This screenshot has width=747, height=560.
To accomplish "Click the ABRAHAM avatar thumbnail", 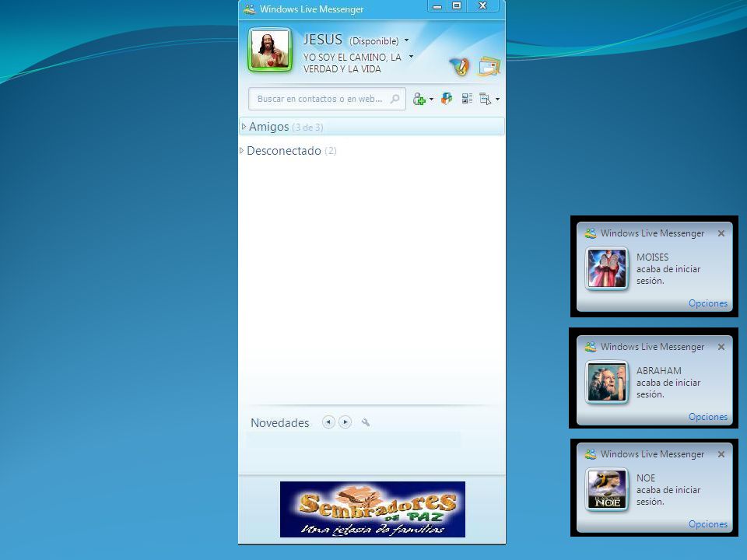I will [x=607, y=383].
